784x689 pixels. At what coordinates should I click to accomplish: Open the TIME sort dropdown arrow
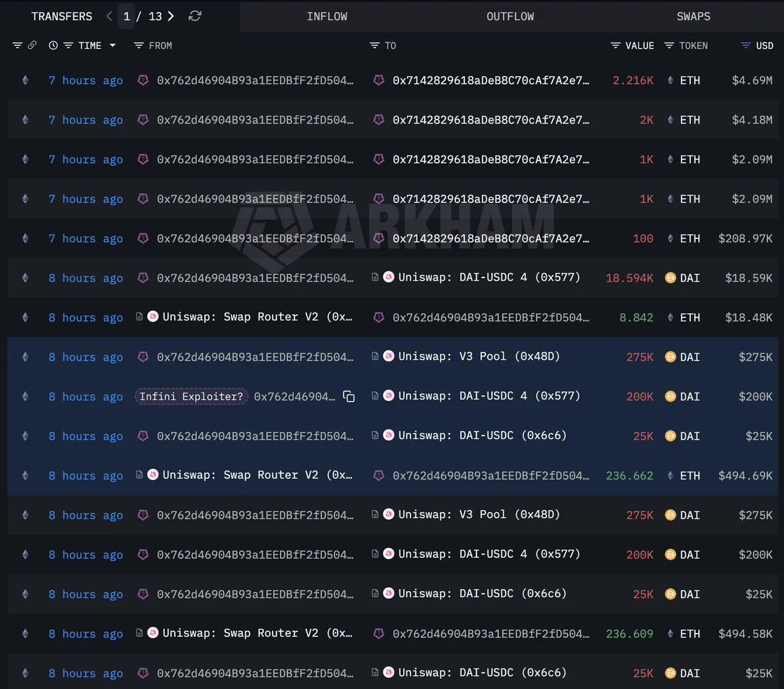point(112,46)
